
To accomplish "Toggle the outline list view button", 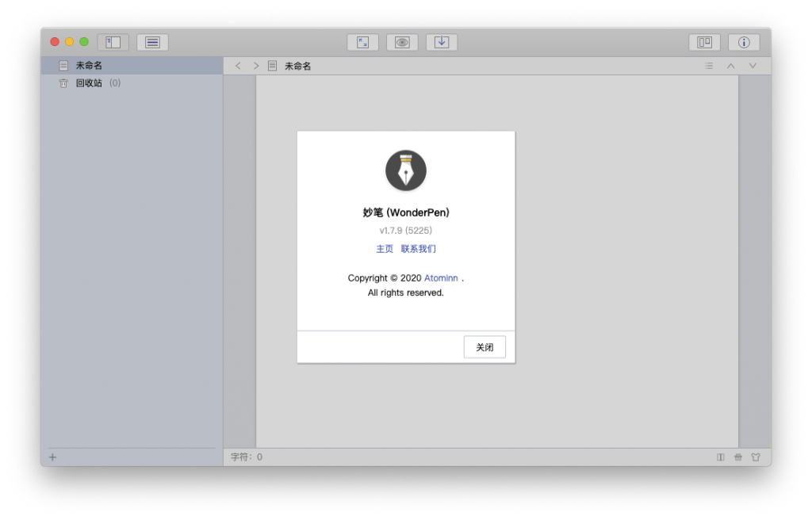I will [x=152, y=42].
